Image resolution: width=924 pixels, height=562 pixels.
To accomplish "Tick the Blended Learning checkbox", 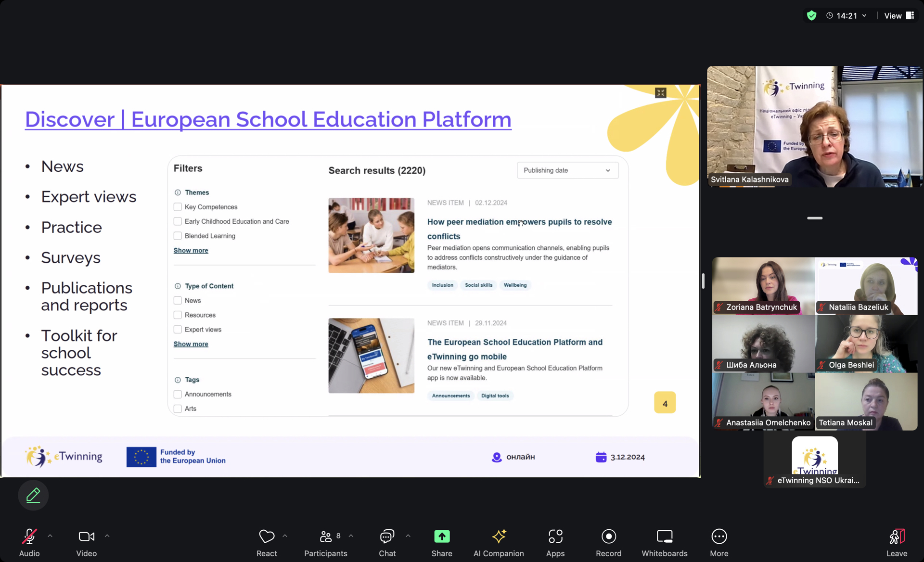I will click(x=178, y=236).
